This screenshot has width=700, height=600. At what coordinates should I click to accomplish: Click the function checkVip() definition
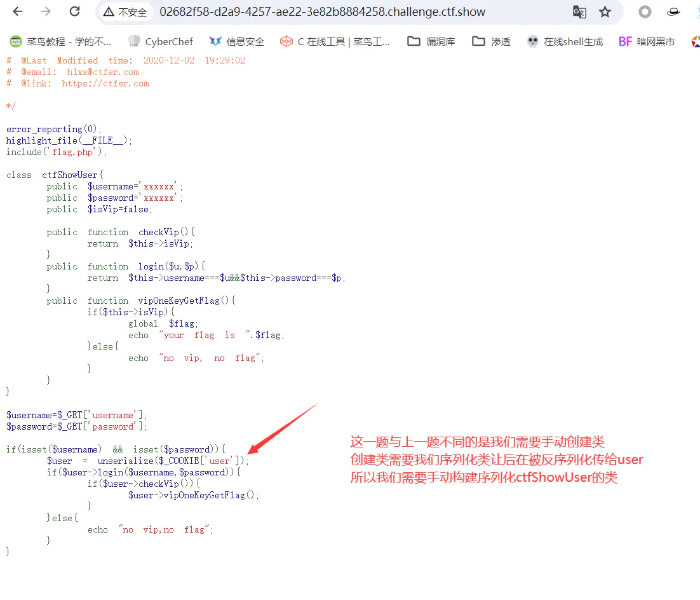pyautogui.click(x=121, y=232)
